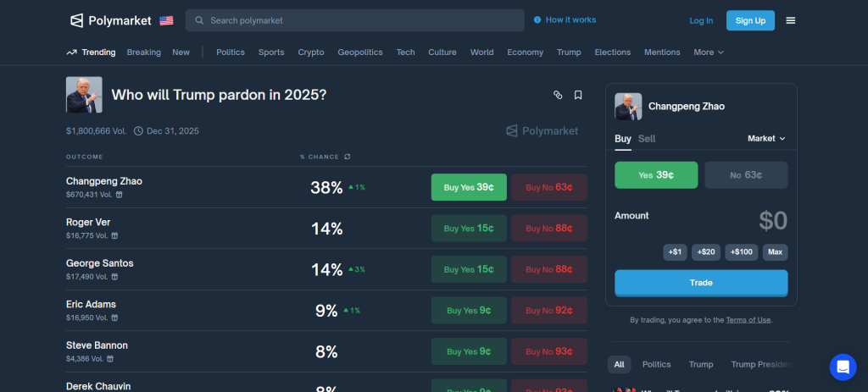This screenshot has height=392, width=868.
Task: Buy No 93¢ for Steve Bannon
Action: click(549, 351)
